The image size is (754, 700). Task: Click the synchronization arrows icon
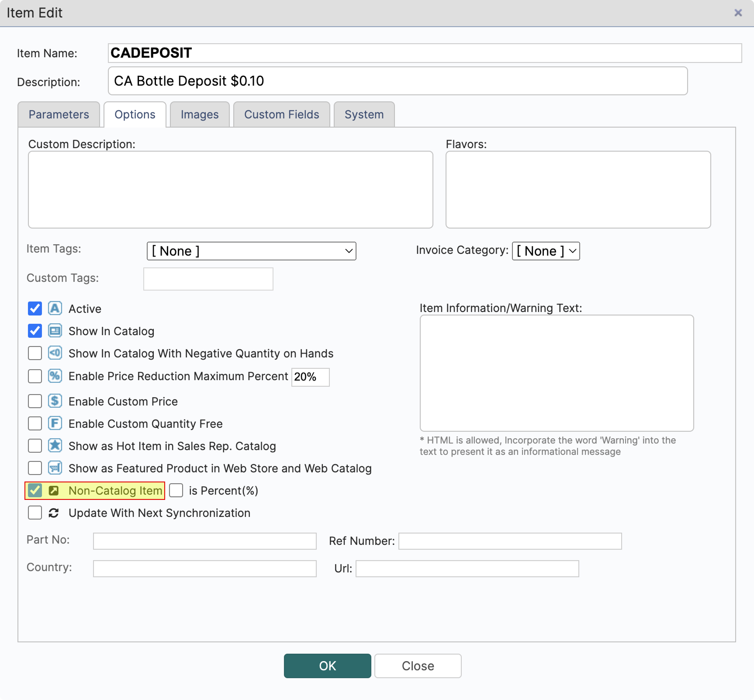(x=54, y=513)
